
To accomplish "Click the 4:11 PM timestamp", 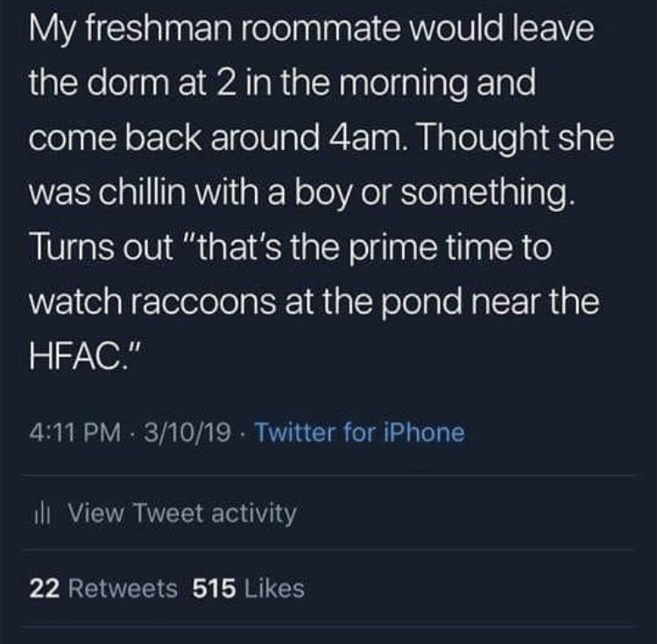I will 77,432.
